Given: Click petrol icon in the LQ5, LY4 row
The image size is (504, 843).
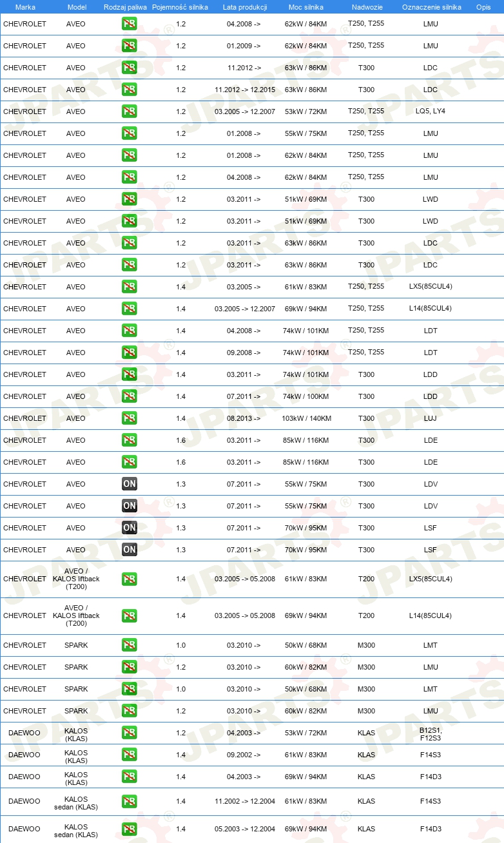Looking at the screenshot, I should point(130,111).
